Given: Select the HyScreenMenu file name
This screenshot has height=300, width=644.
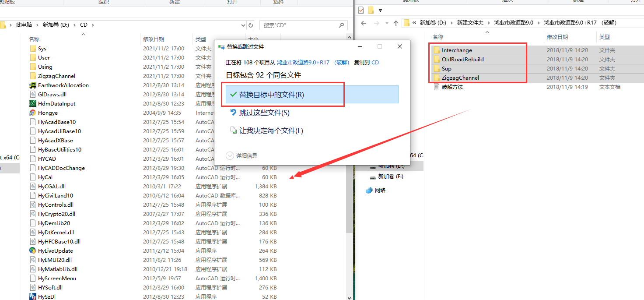Looking at the screenshot, I should click(x=57, y=279).
